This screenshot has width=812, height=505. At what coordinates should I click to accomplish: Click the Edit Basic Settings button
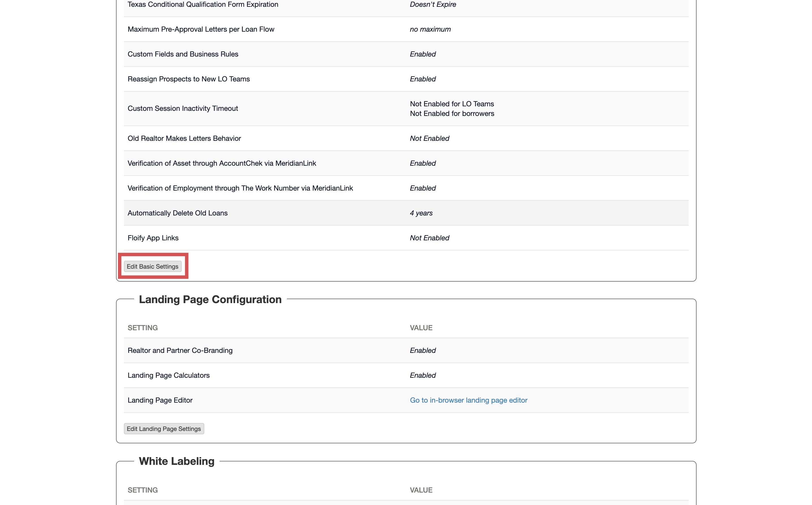coord(152,267)
